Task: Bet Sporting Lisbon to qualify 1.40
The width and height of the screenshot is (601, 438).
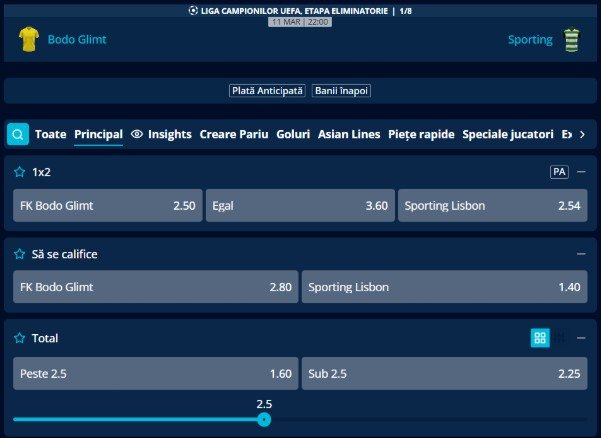Action: pos(445,287)
